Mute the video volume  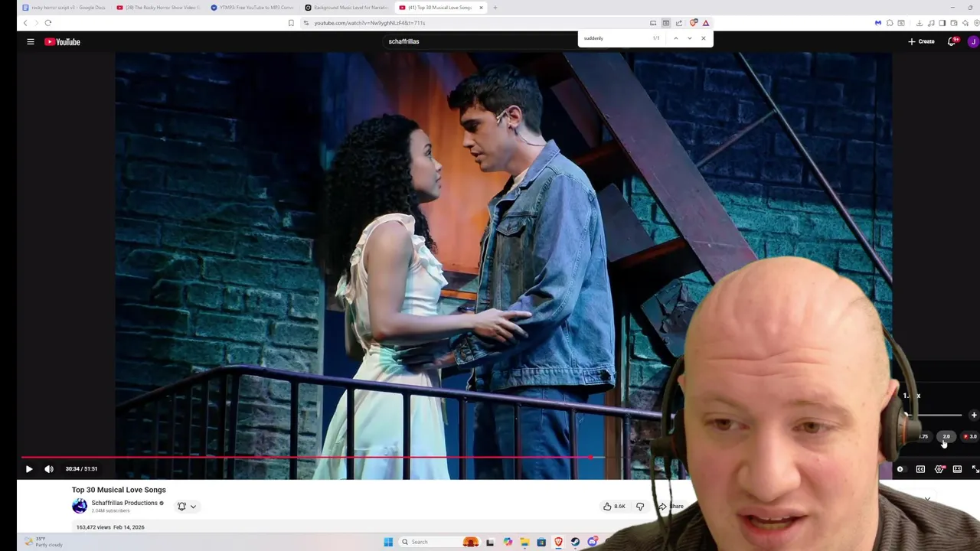click(49, 469)
